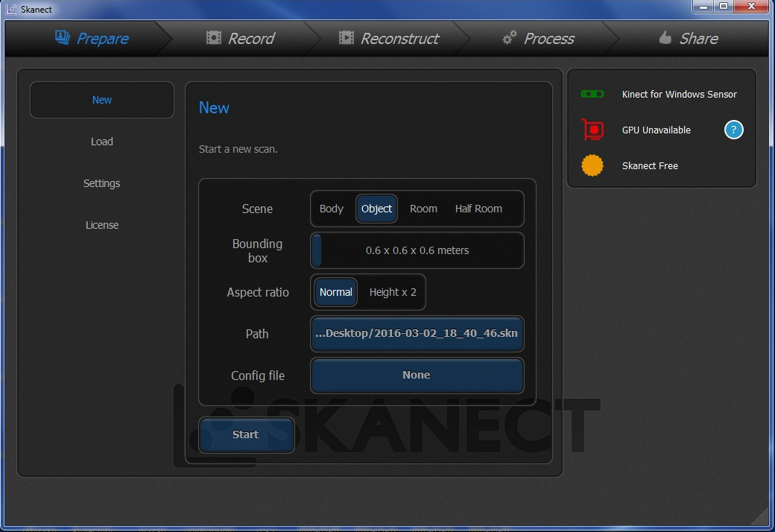
Task: Go to the Reconstruct tab
Action: (389, 39)
